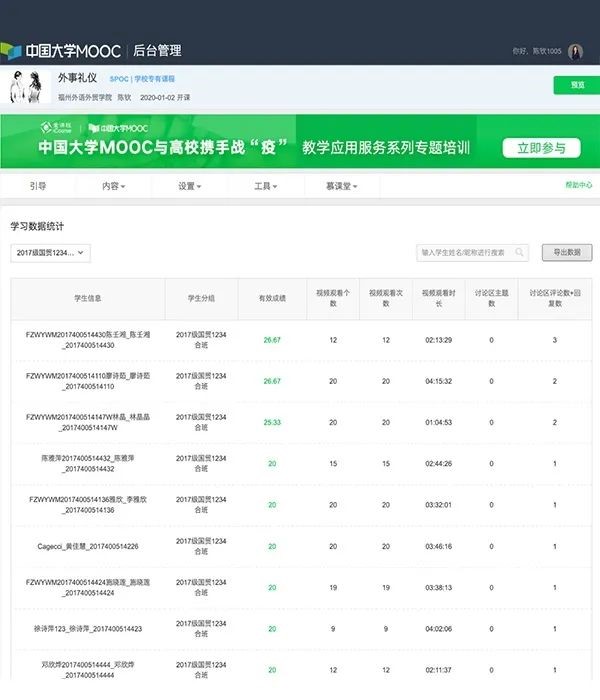Open the 工具 dropdown menu
600x700 pixels.
265,186
